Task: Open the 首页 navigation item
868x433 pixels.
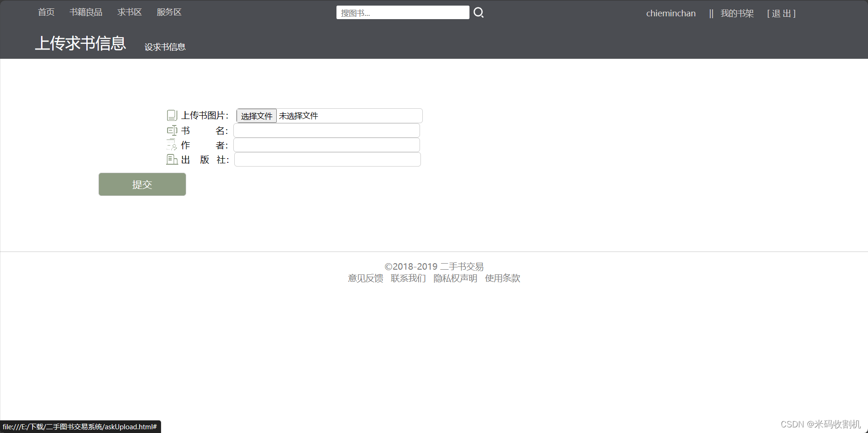Action: (x=46, y=12)
